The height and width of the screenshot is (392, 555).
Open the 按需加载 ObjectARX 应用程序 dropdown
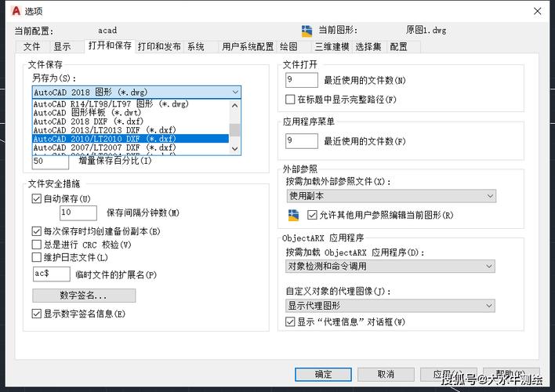(390, 267)
